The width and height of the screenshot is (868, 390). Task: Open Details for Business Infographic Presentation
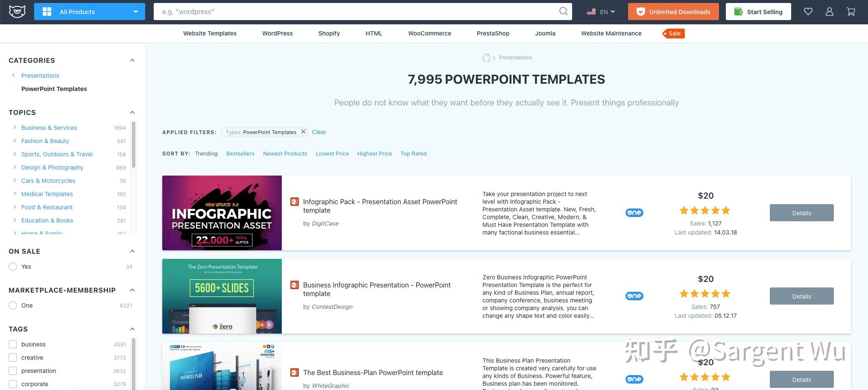point(801,296)
